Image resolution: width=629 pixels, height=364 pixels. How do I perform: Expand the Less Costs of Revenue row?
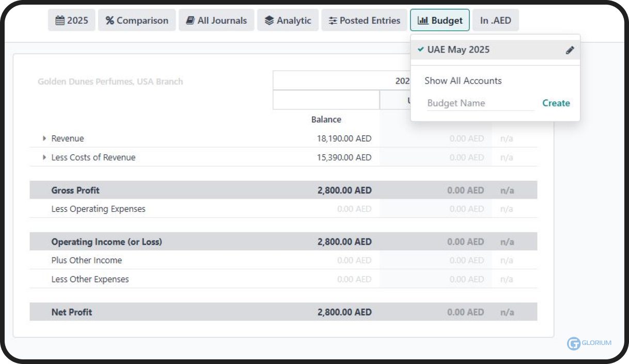tap(44, 157)
